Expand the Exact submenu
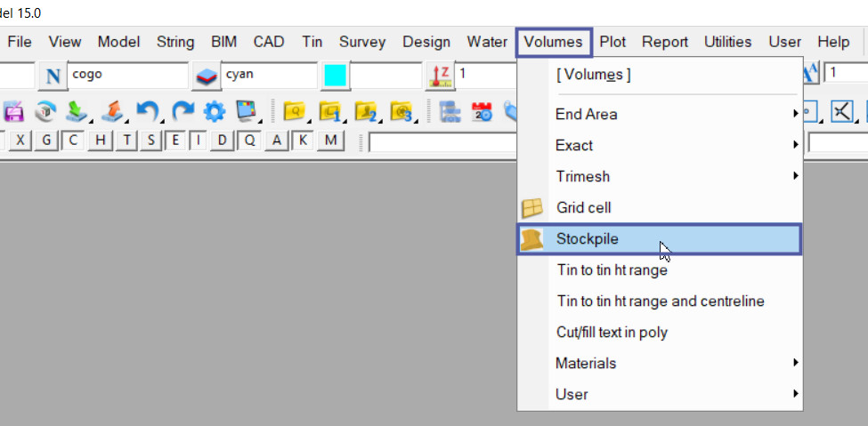The image size is (868, 426). [x=660, y=145]
